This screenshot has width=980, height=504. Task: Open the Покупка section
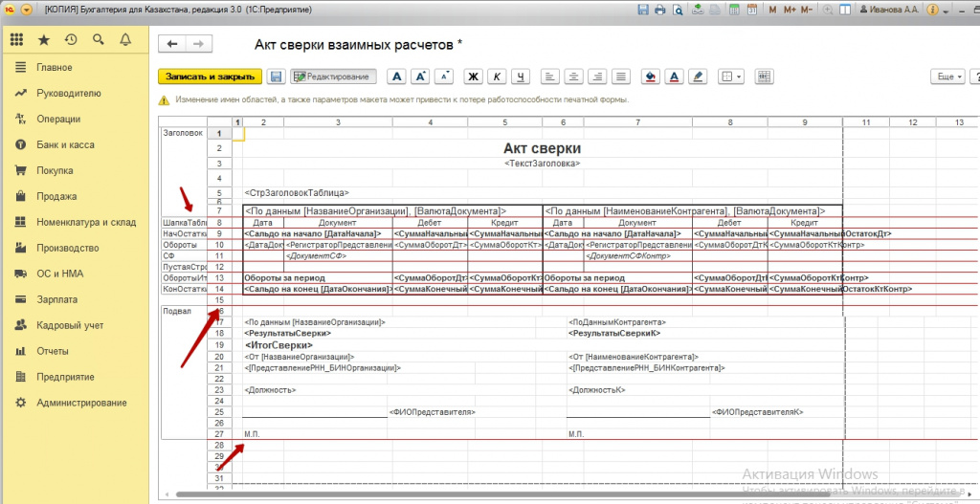55,170
